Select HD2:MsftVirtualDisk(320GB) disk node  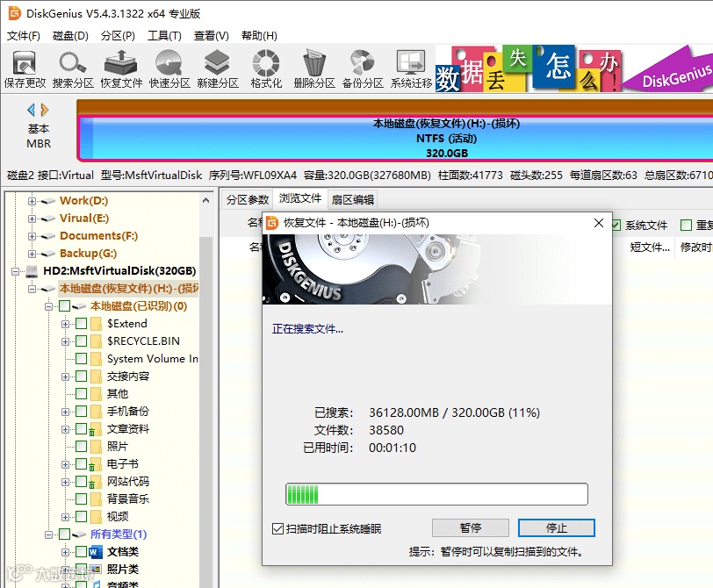(119, 271)
